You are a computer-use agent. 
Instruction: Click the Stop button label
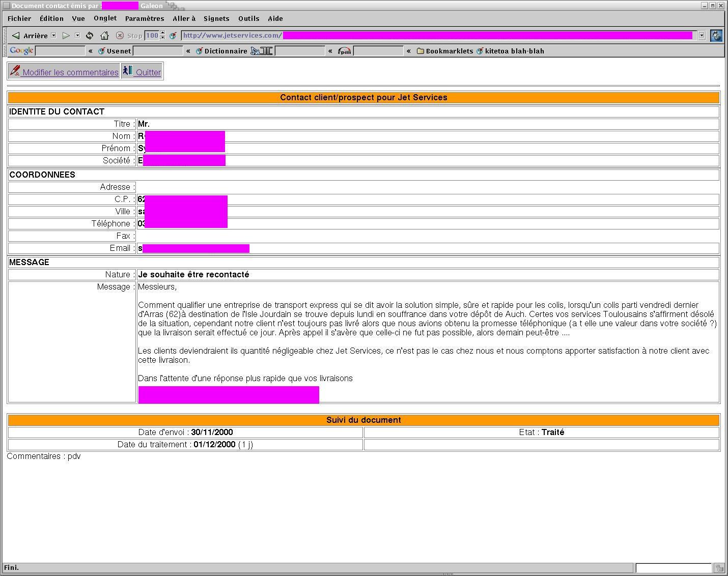(135, 36)
